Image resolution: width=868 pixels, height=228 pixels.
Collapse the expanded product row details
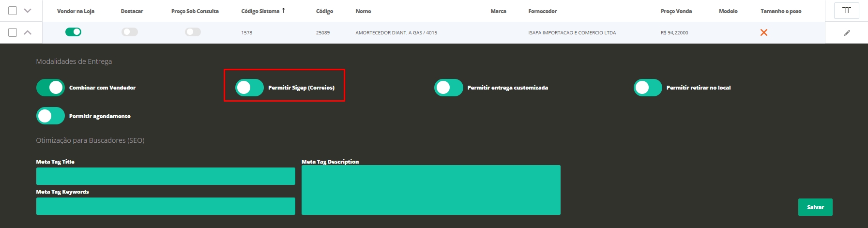[28, 32]
